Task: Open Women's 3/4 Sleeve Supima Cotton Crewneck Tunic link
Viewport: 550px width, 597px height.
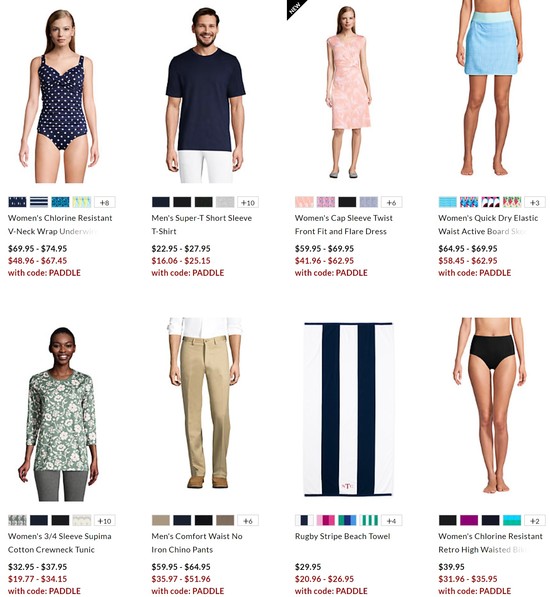Action: tap(60, 543)
